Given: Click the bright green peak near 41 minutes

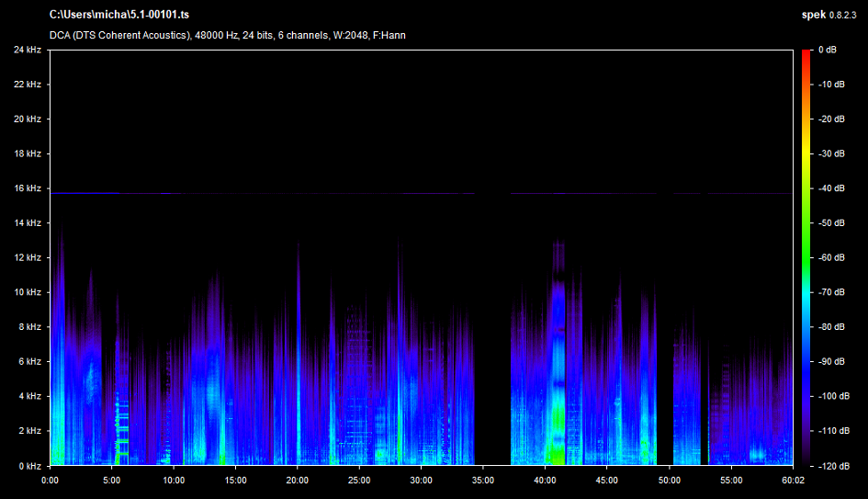Looking at the screenshot, I should tap(557, 432).
